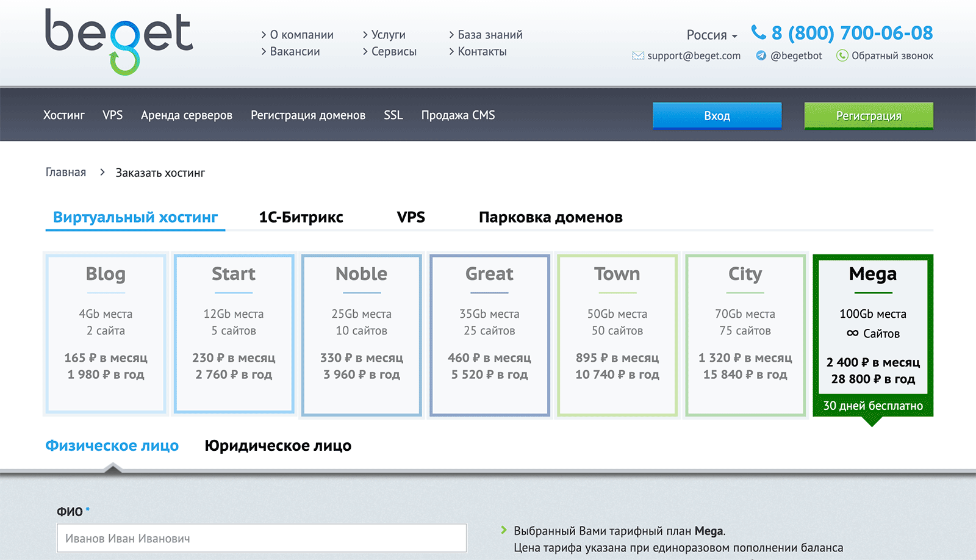Open Регистрация доменов menu item
The image size is (976, 560).
[x=308, y=115]
